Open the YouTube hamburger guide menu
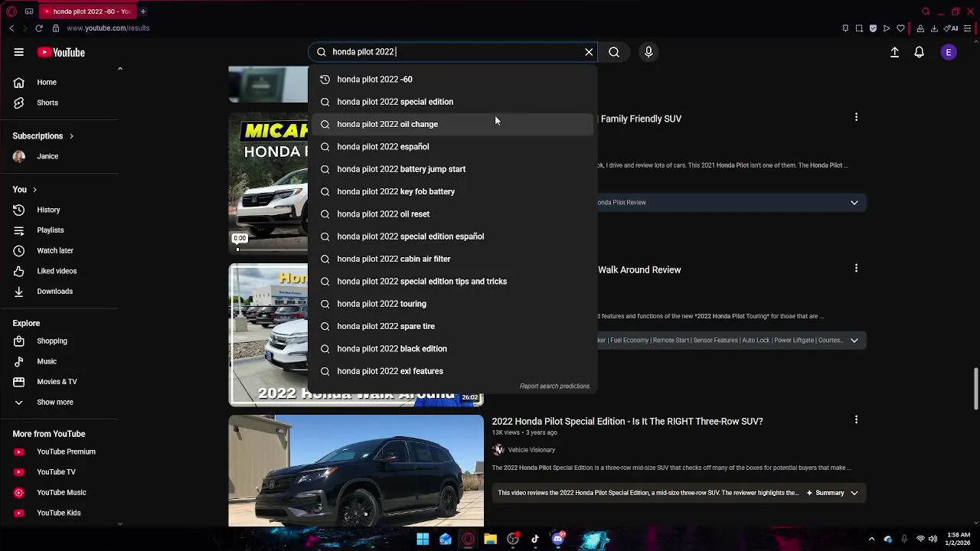The width and height of the screenshot is (980, 551). [x=18, y=52]
